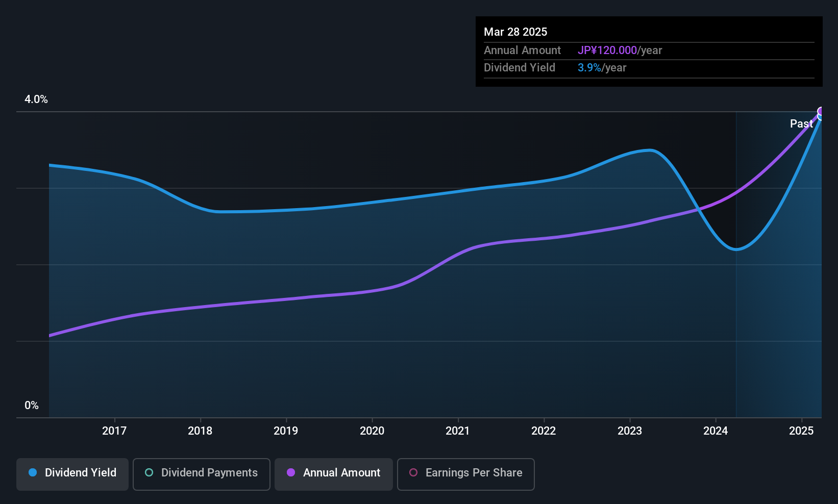Show the Earnings Per Share series

pyautogui.click(x=465, y=474)
